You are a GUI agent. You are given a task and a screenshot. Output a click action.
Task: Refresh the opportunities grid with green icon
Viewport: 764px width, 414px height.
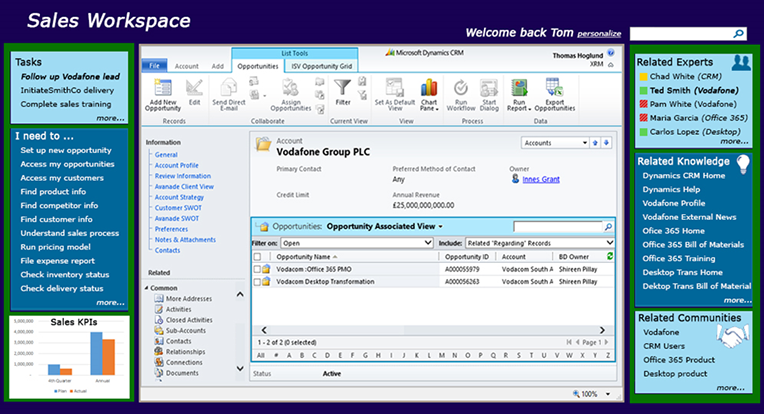coord(610,257)
